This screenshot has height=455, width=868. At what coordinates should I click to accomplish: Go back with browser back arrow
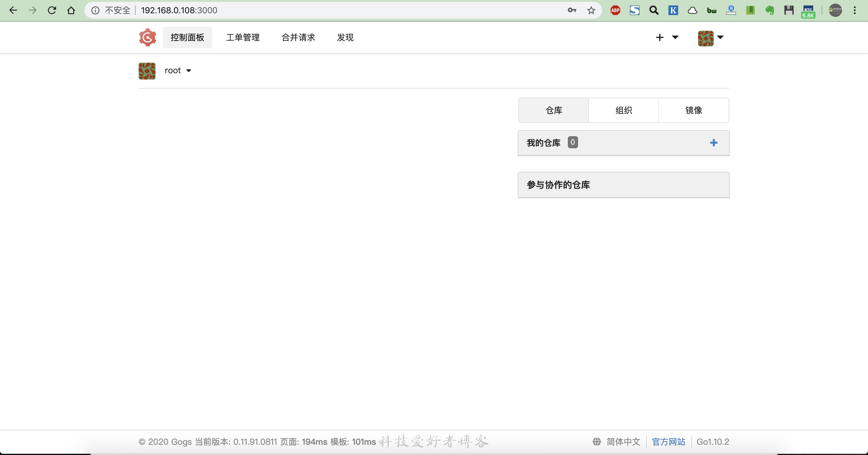pyautogui.click(x=13, y=11)
